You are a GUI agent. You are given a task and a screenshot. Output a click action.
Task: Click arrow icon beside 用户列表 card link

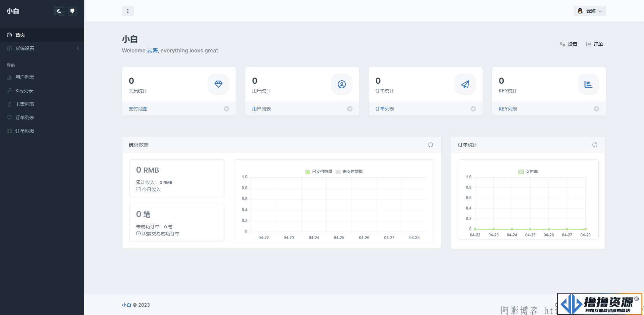(350, 109)
